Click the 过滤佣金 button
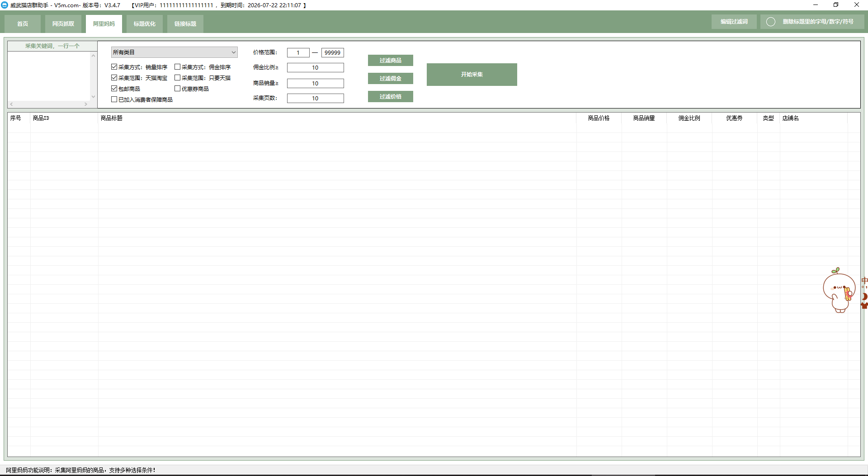868x476 pixels. (x=390, y=79)
